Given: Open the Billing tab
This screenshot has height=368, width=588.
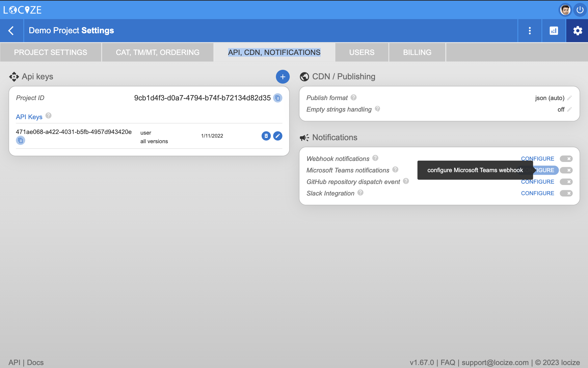Looking at the screenshot, I should coord(417,52).
